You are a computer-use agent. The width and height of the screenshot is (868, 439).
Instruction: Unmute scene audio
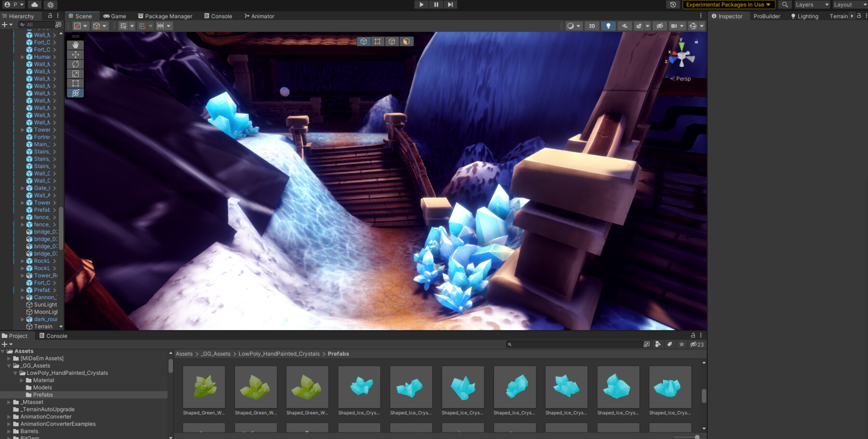coord(624,26)
